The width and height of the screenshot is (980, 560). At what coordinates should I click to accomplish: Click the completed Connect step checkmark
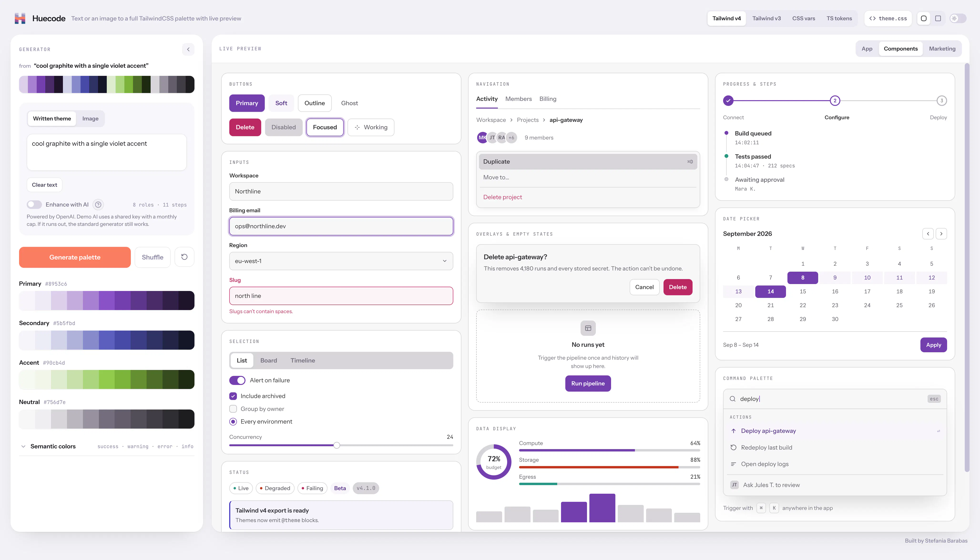click(x=728, y=101)
